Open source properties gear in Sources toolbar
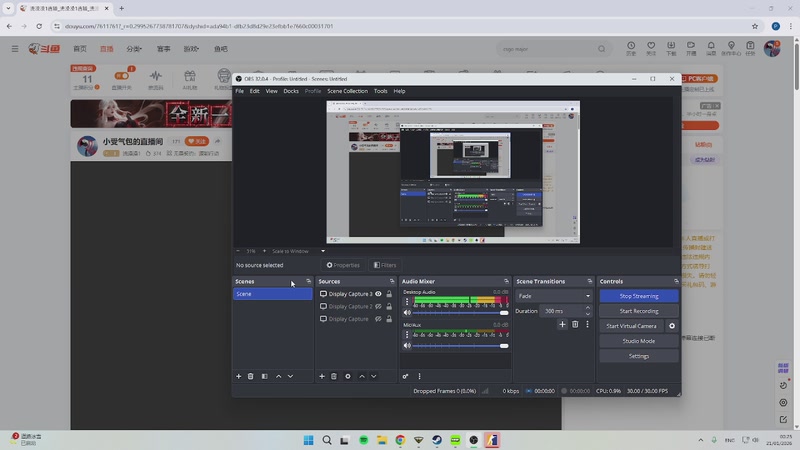800x450 pixels. click(x=348, y=376)
